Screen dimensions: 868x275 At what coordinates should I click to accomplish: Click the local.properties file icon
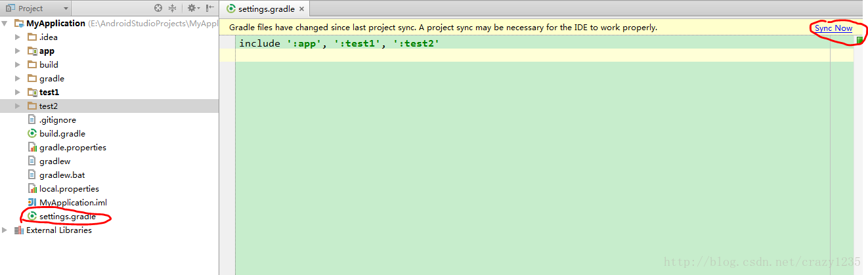32,188
